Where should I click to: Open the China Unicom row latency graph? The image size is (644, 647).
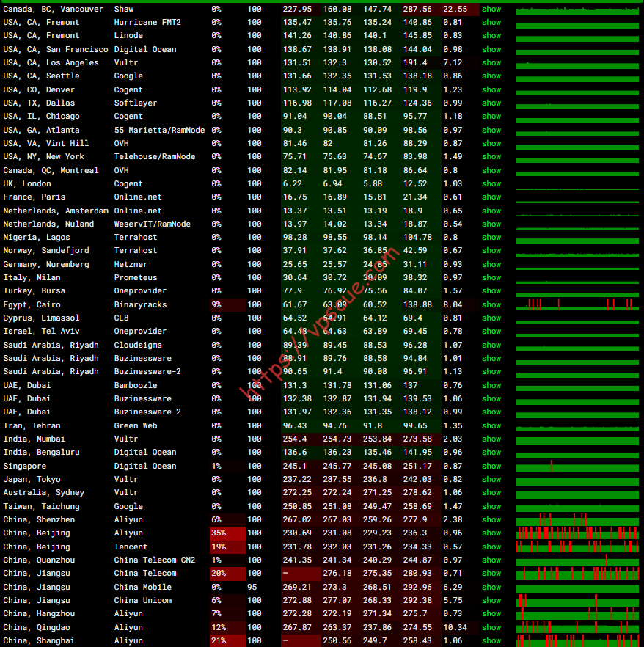pos(577,600)
